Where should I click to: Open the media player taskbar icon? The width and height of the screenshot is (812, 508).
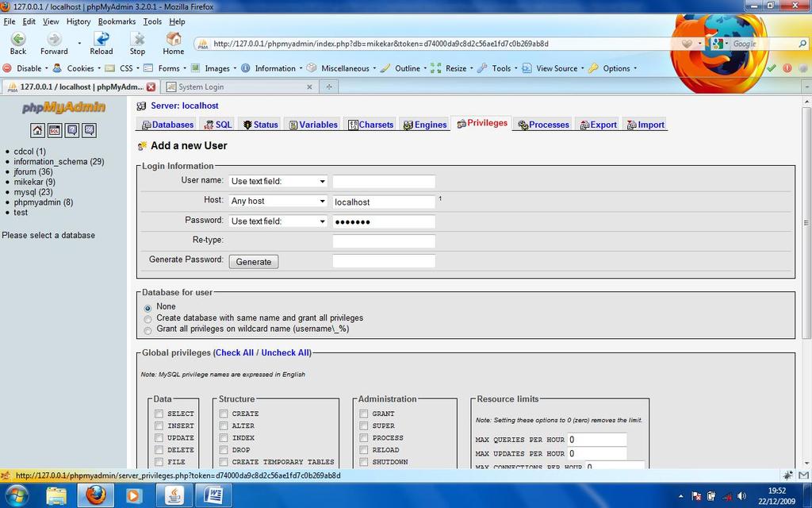(x=133, y=495)
